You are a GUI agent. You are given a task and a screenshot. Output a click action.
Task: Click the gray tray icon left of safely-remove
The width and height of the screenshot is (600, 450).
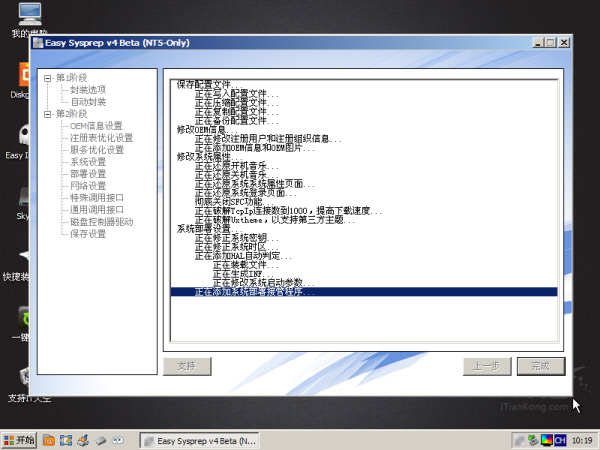(x=519, y=440)
